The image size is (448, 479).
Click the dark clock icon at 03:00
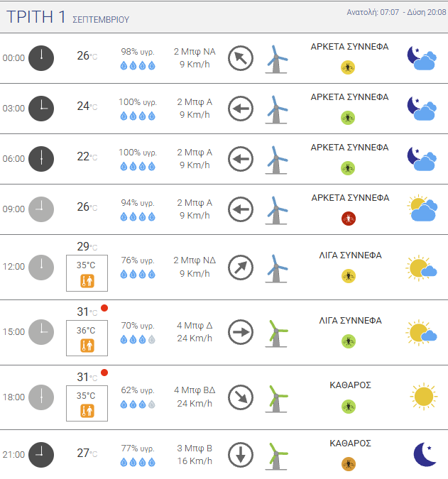41,109
